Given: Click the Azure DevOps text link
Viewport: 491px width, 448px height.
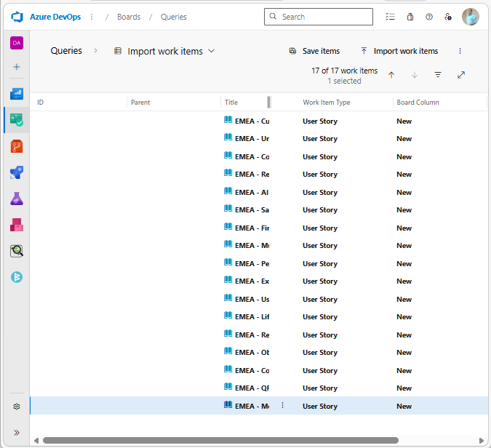Looking at the screenshot, I should pyautogui.click(x=55, y=17).
